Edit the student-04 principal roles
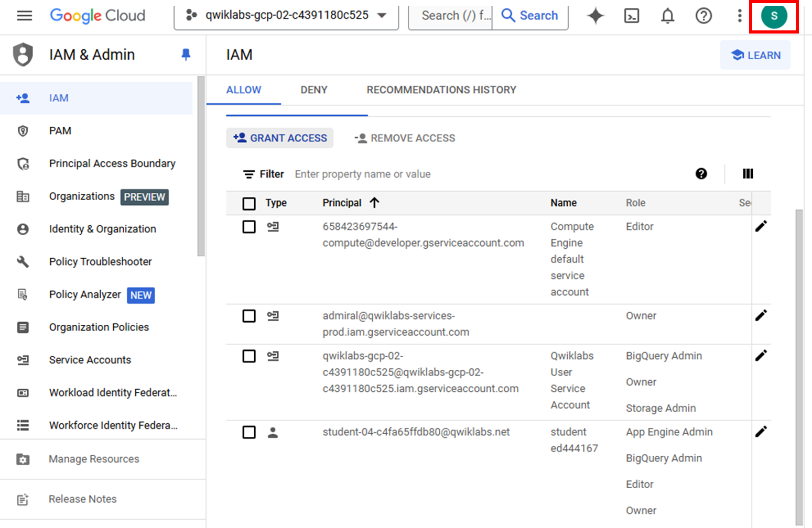The width and height of the screenshot is (812, 528). pyautogui.click(x=761, y=432)
